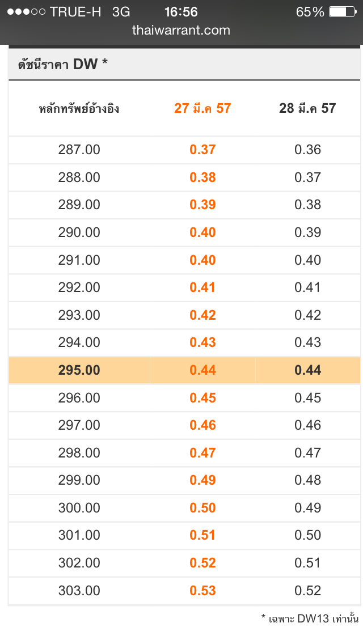This screenshot has height=644, width=363.
Task: Tap orange 0.49 value for 299.00
Action: pos(202,480)
